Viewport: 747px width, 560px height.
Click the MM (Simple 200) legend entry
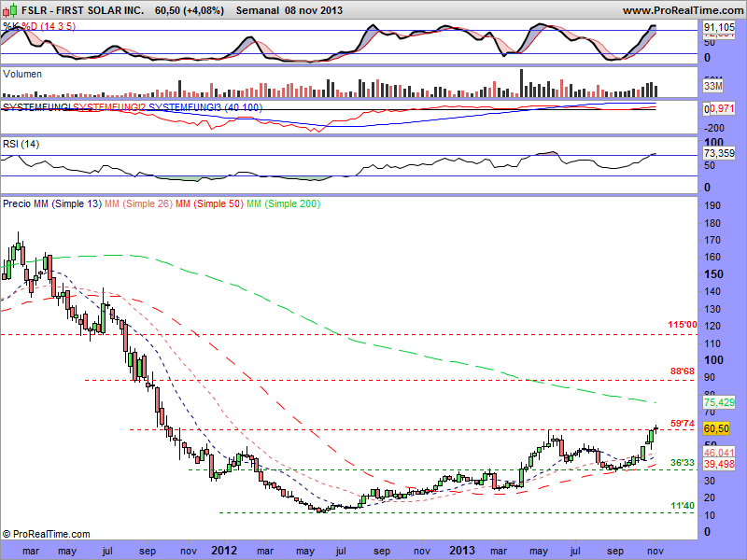coord(283,203)
